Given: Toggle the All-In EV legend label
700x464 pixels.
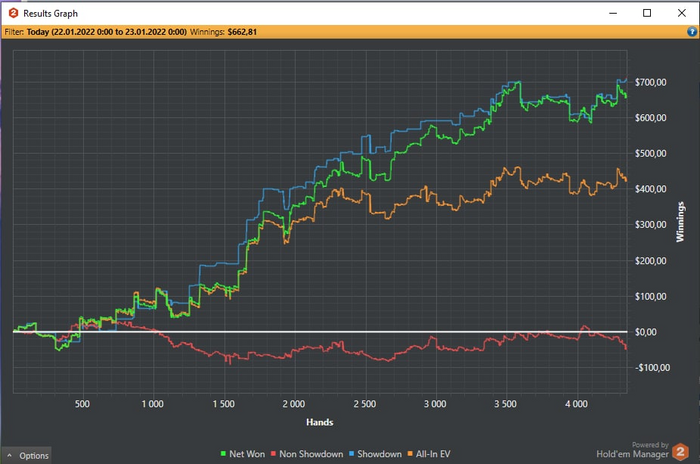Looking at the screenshot, I should (433, 454).
